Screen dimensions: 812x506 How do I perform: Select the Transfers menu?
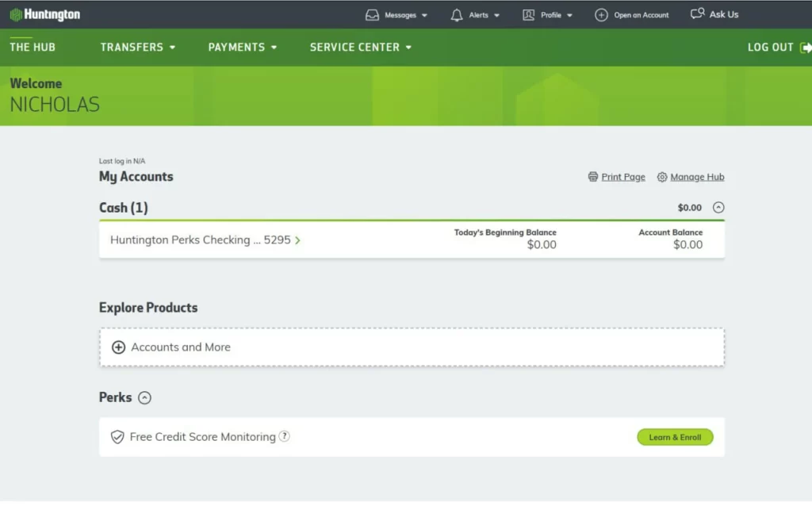coord(132,47)
